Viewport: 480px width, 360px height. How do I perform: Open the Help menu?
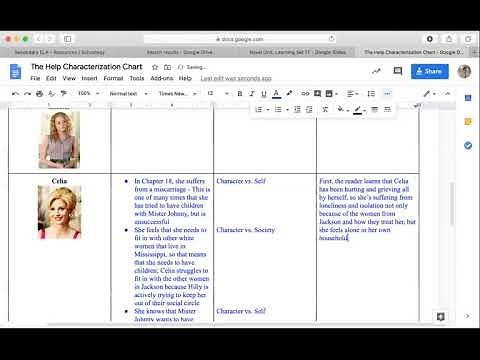pos(185,78)
